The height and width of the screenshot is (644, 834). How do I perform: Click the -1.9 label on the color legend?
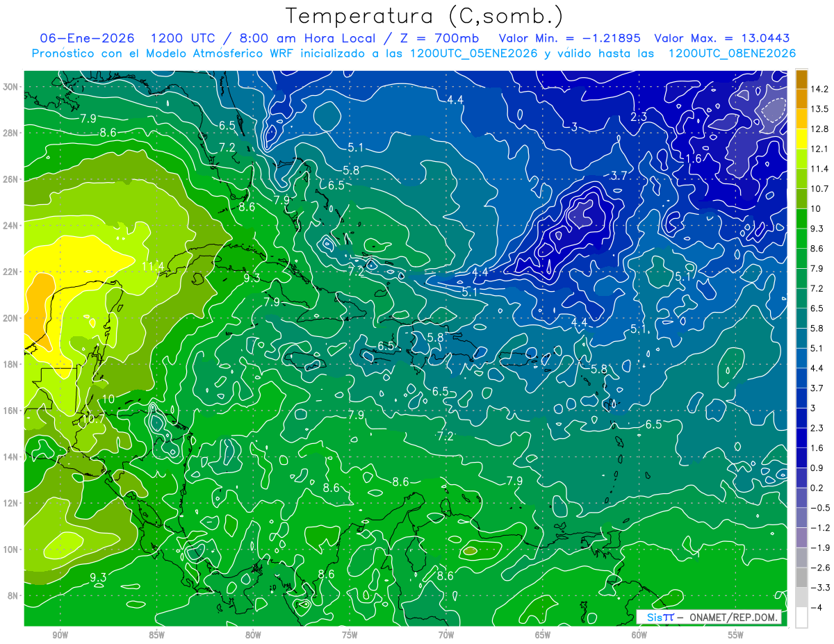click(819, 547)
